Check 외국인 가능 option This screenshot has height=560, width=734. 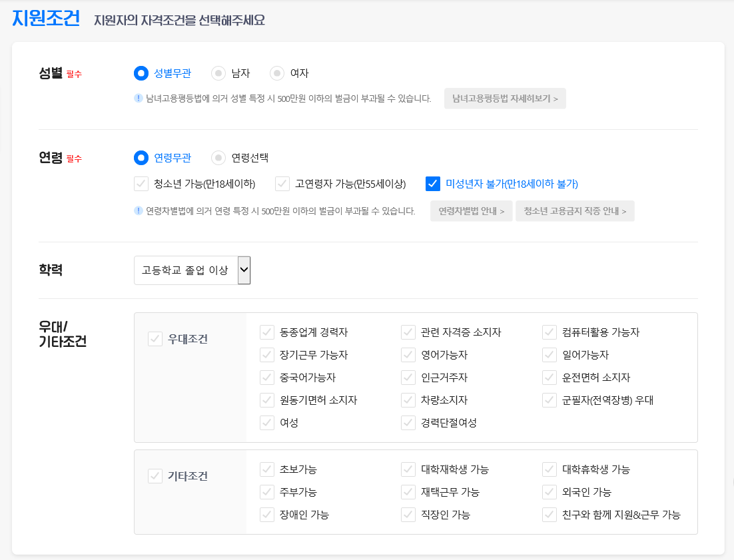click(x=549, y=492)
